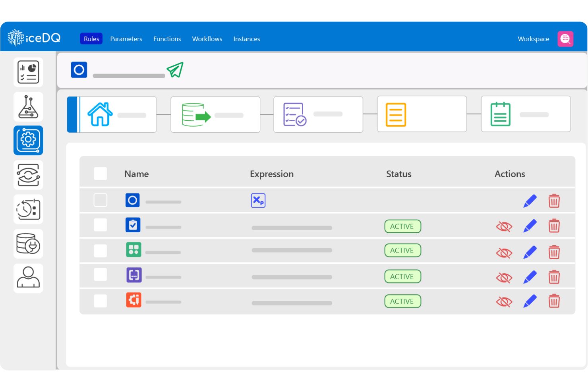
Task: Click the iceDQ logo
Action: (34, 38)
